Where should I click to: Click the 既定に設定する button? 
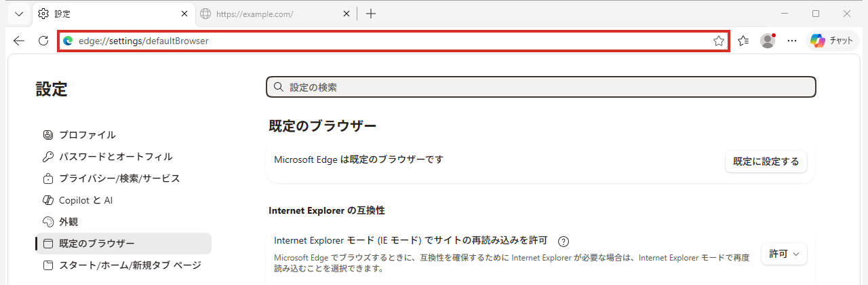click(766, 161)
